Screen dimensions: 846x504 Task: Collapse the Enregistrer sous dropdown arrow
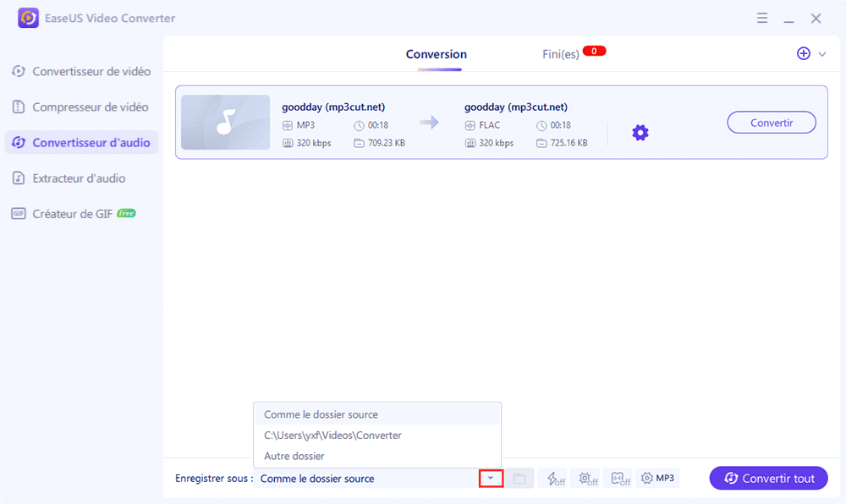490,479
